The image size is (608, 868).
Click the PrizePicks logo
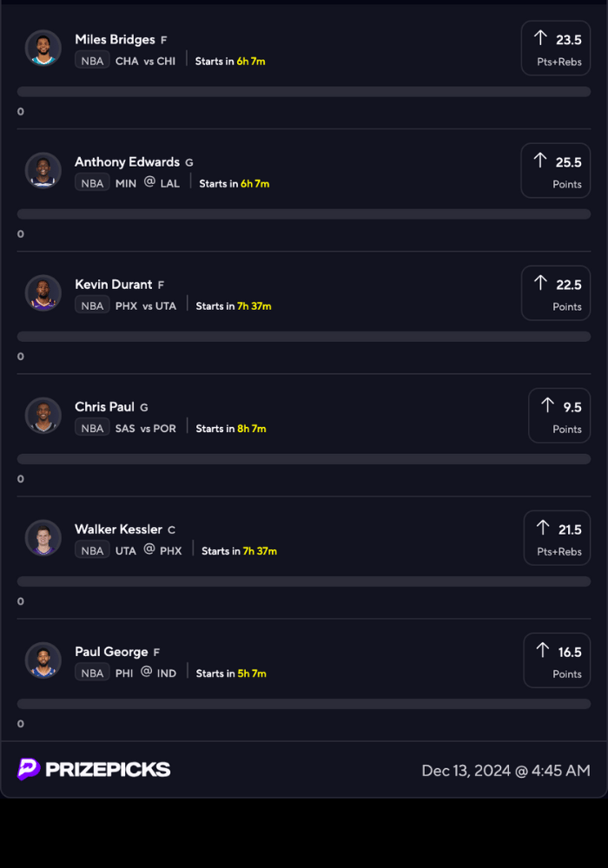coord(94,769)
